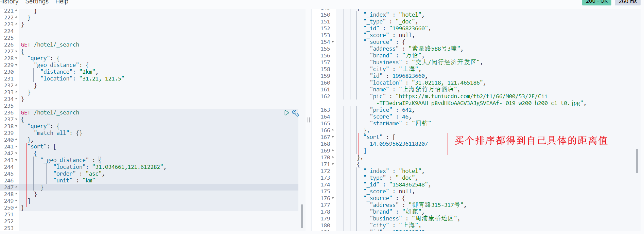Click the "31.034661,121.612282" location value

pyautogui.click(x=128, y=167)
